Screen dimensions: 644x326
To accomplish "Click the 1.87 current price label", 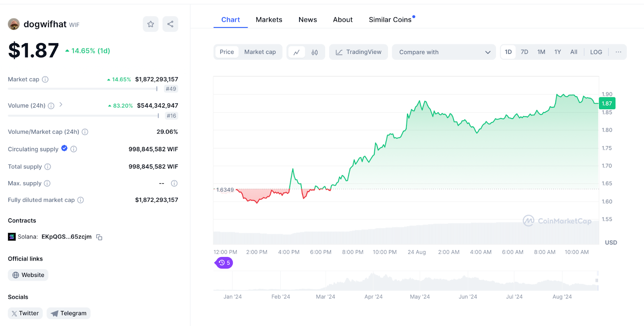I will (x=607, y=103).
